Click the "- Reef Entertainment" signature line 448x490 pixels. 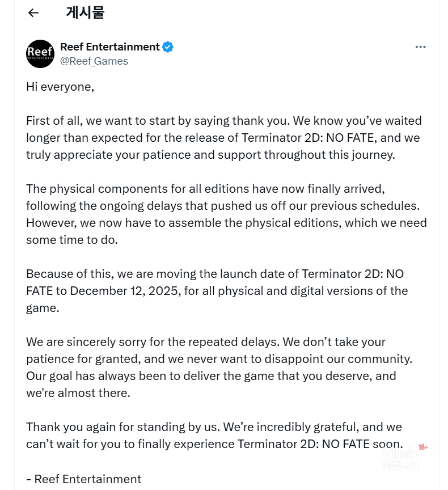84,479
